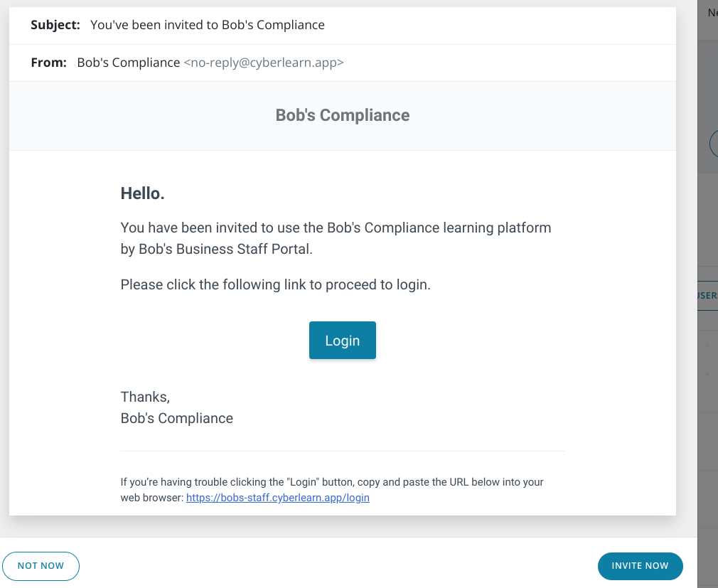
Task: Click the 'Thanks,' sign-off line
Action: point(145,397)
